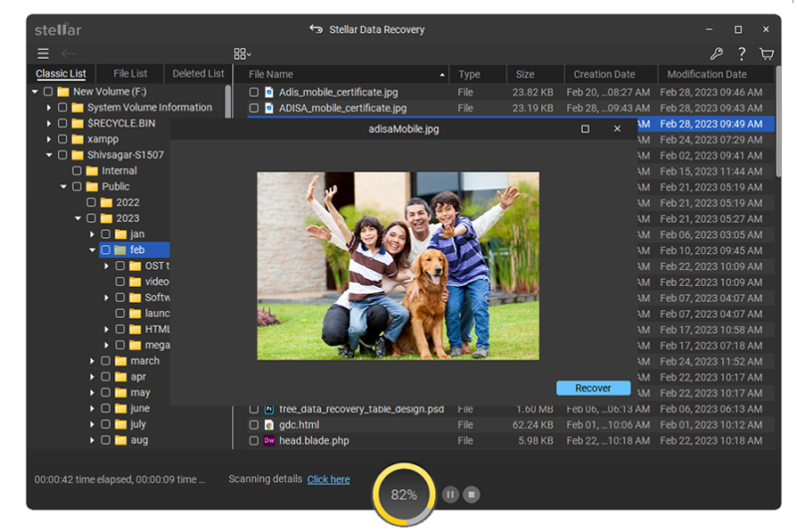
Task: Click the key activation icon
Action: [716, 54]
